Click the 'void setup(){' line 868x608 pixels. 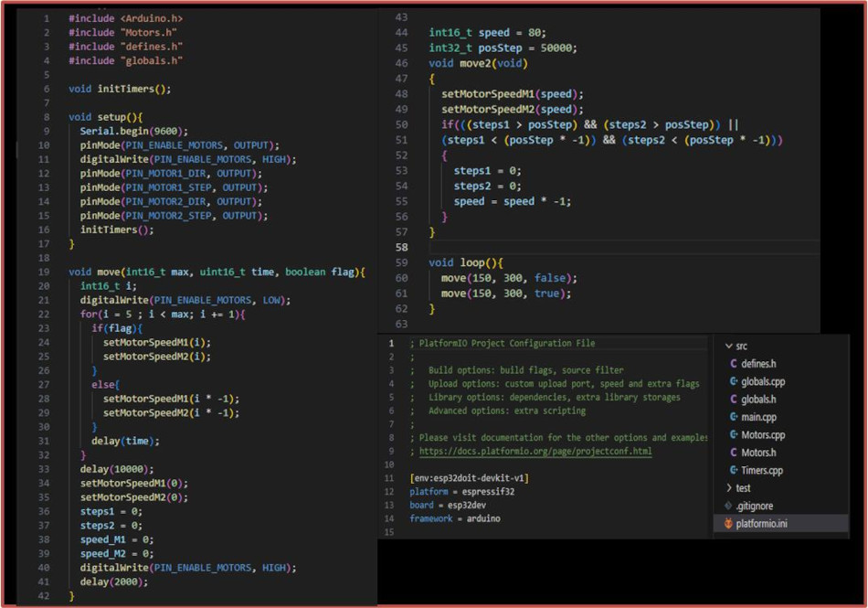click(x=106, y=117)
